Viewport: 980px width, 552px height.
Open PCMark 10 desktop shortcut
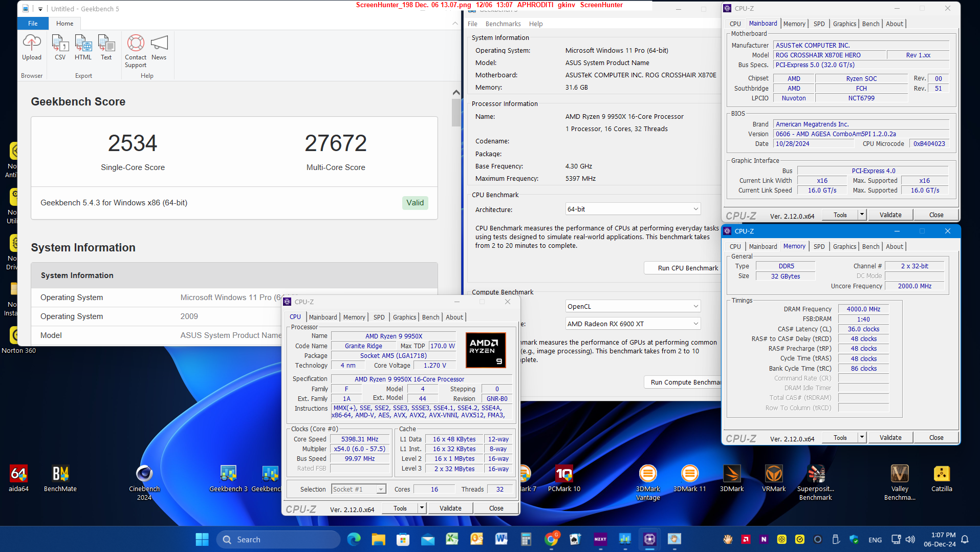(564, 479)
